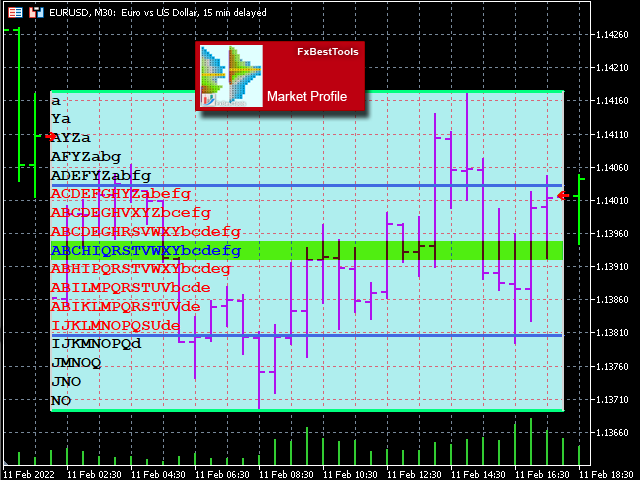
Task: Click the red arrow near the 1.14010 price
Action: click(x=563, y=196)
